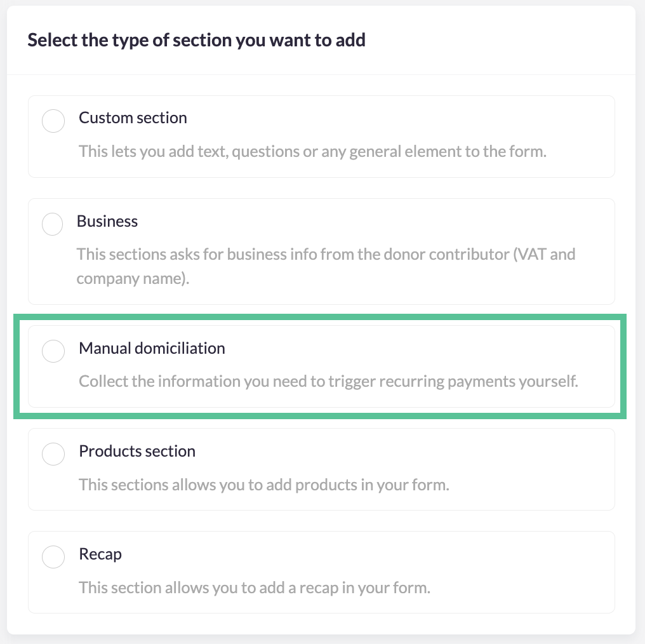Select the Business radio button
645x644 pixels.
[52, 224]
